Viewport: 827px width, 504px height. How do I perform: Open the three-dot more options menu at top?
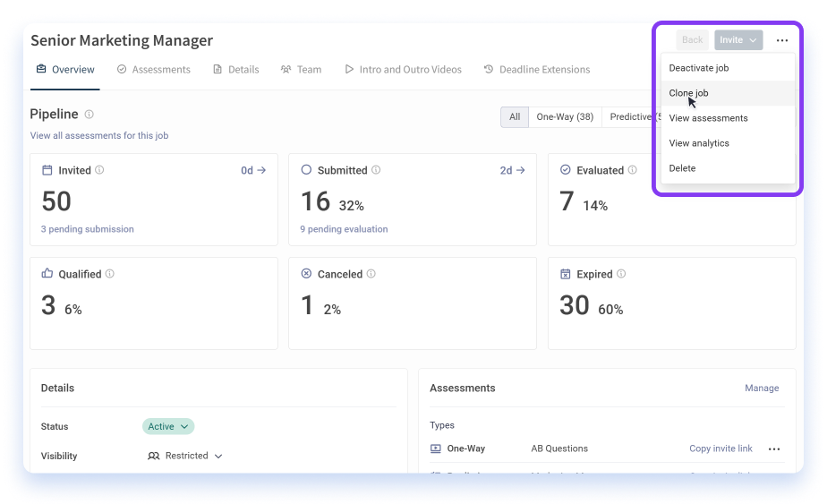[781, 40]
